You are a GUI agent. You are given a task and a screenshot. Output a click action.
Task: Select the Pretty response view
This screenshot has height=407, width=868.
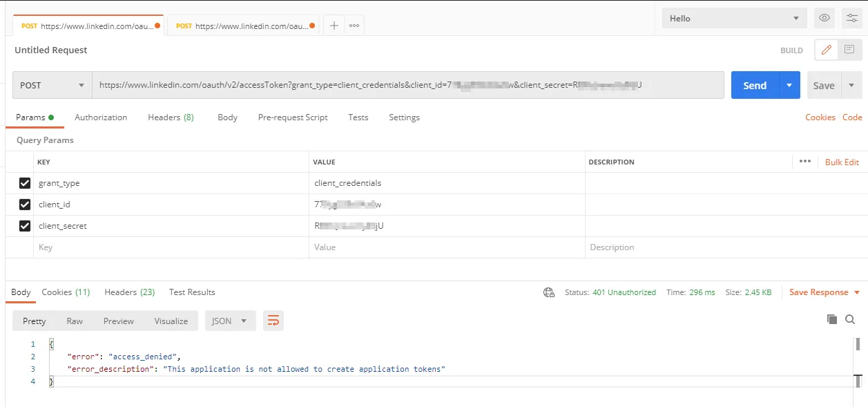(34, 321)
